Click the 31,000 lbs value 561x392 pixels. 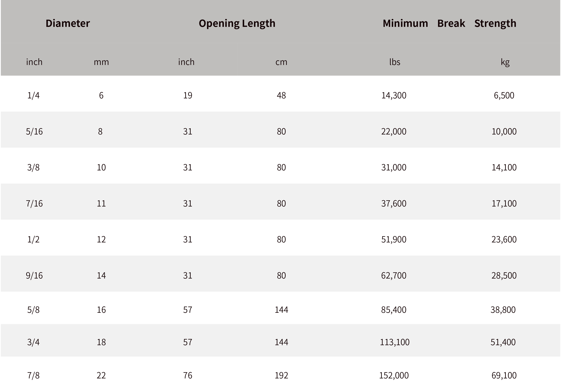tap(394, 167)
